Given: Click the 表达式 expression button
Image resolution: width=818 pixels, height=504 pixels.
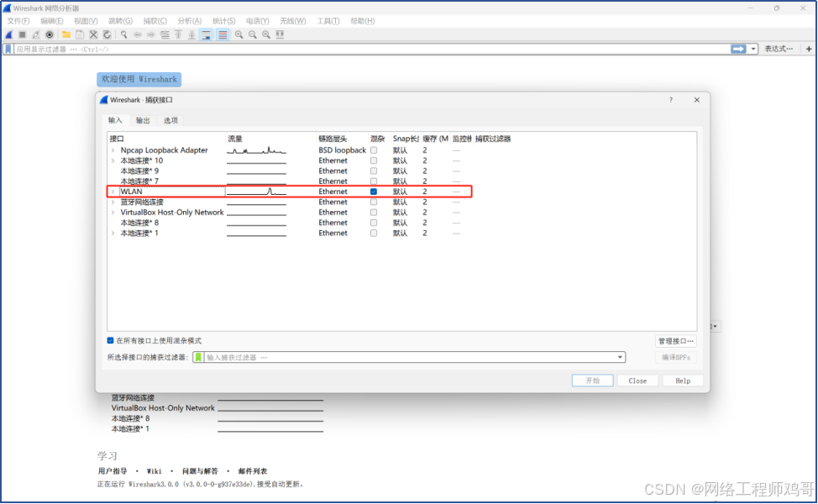Looking at the screenshot, I should tap(779, 49).
